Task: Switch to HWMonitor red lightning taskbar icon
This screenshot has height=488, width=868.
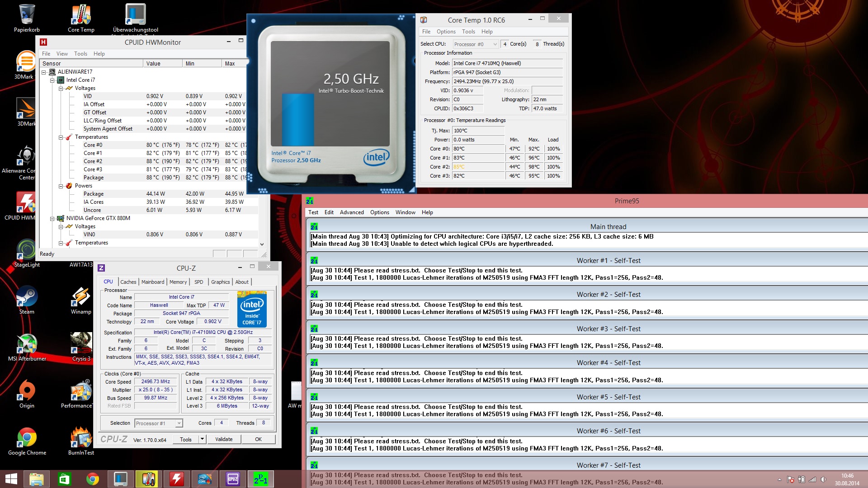Action: pos(177,479)
